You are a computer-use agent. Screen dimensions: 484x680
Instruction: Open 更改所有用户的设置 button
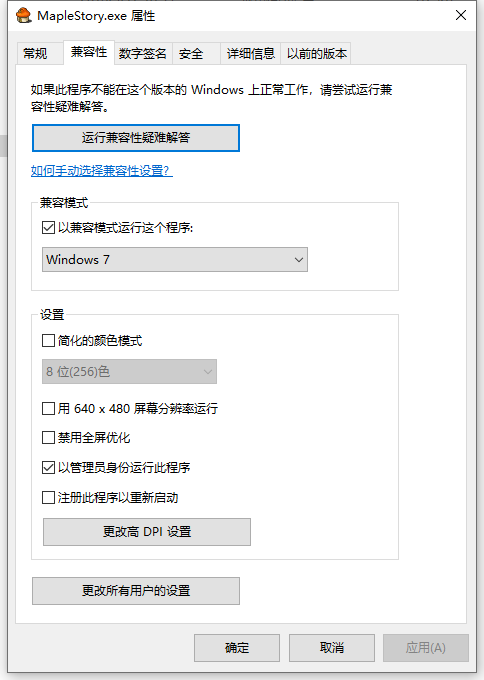[136, 591]
